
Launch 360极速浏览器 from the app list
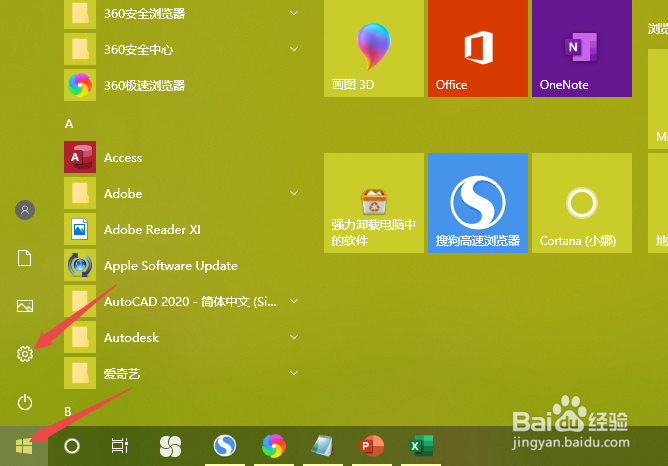coord(183,85)
